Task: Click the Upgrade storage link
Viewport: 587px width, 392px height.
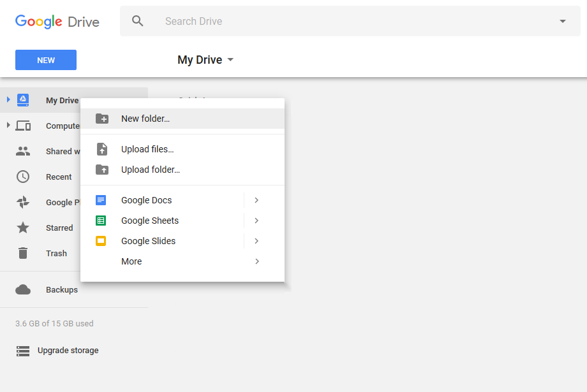Action: pos(68,351)
